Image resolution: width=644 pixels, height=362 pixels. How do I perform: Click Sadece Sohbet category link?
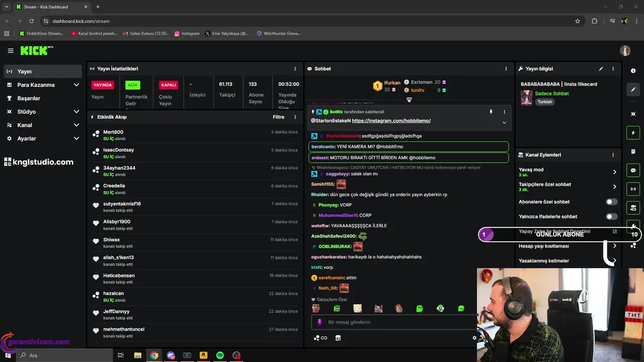pos(552,94)
